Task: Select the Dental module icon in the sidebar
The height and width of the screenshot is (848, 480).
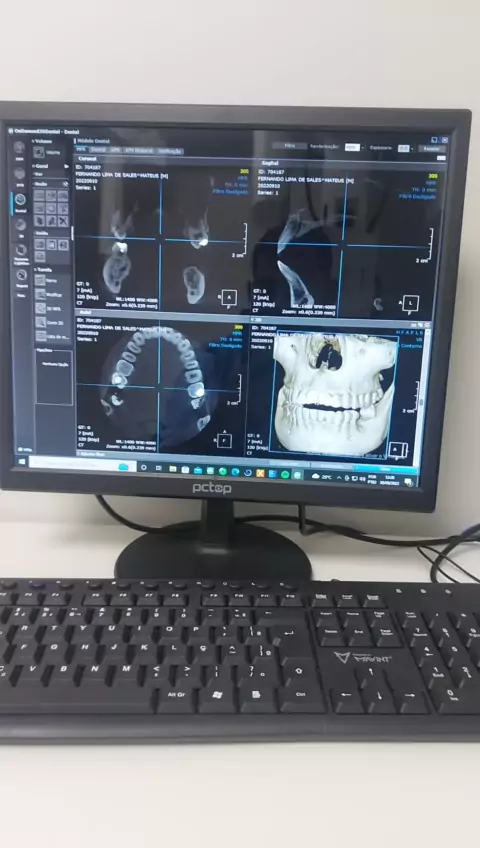Action: click(x=21, y=200)
